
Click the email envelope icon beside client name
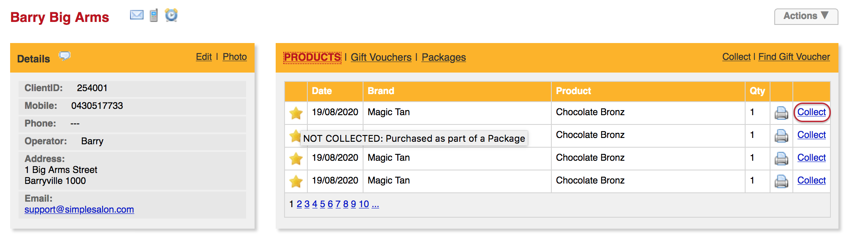136,15
